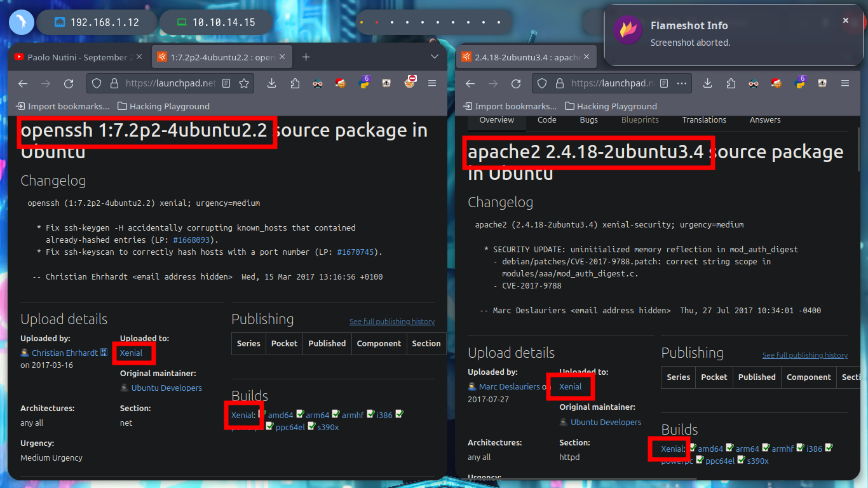868x488 pixels.
Task: Click blocked-cookie extension icon in openssh window
Action: click(410, 82)
